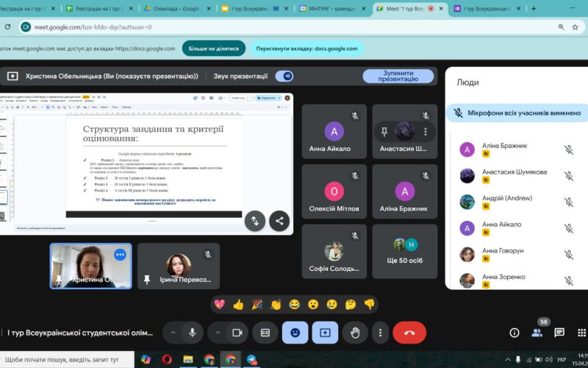Viewport: 588px width, 368px height.
Task: Click 'Більше не ділитися' button
Action: (214, 49)
